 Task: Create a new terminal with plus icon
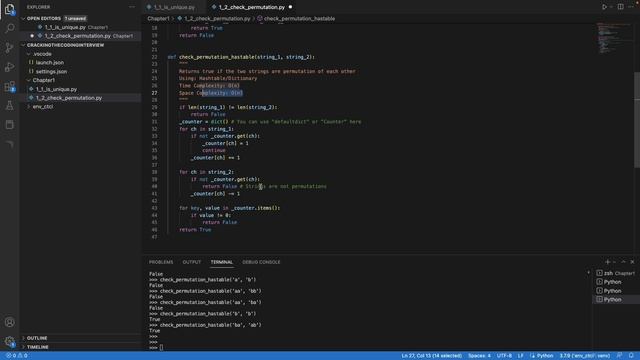click(x=607, y=262)
